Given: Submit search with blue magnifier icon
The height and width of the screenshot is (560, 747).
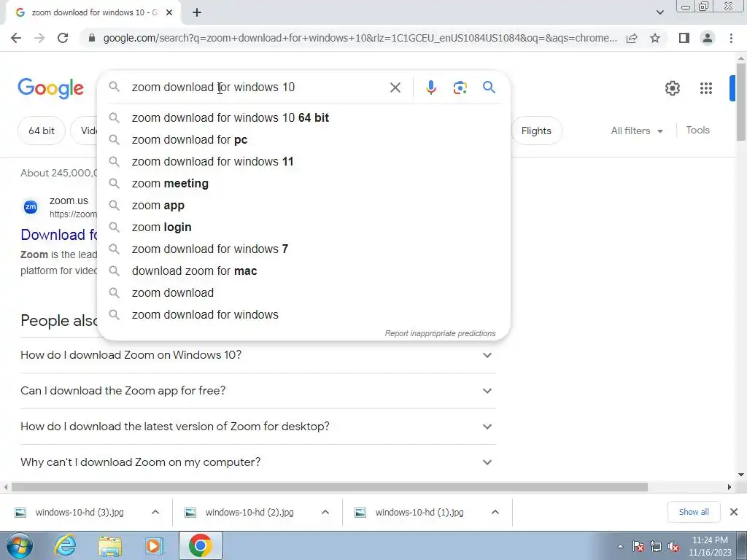Looking at the screenshot, I should point(489,87).
